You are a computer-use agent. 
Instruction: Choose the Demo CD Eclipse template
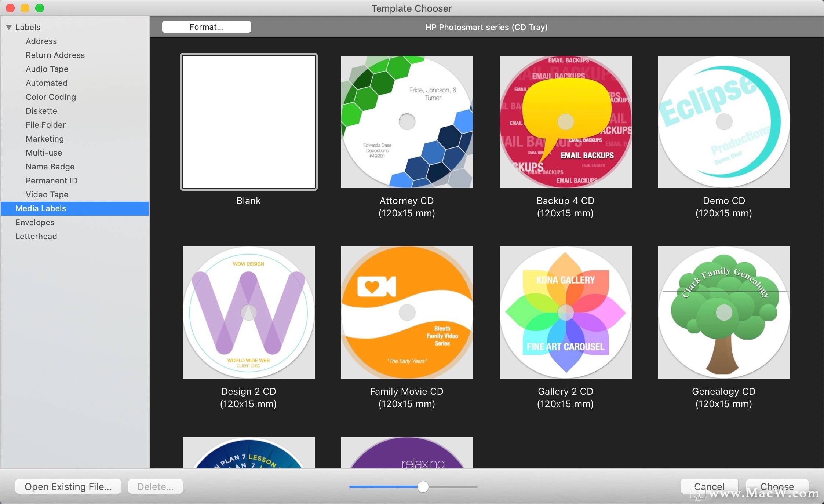tap(724, 122)
